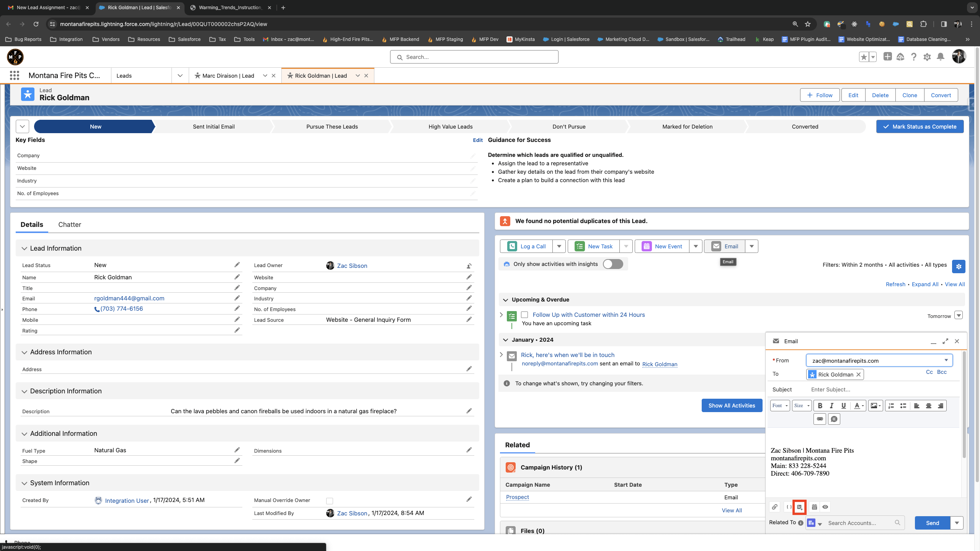Screen dimensions: 980x551
Task: Insert merge field with curly braces icon
Action: (x=789, y=507)
